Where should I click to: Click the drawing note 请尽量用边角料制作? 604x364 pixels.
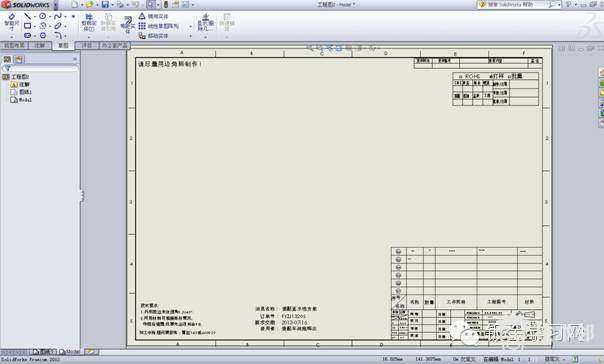(170, 64)
